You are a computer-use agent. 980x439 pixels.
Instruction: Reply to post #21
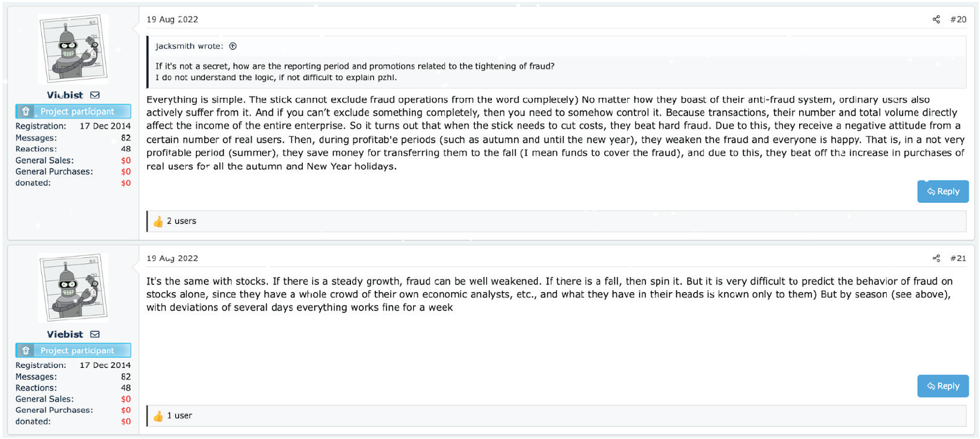[x=943, y=386]
